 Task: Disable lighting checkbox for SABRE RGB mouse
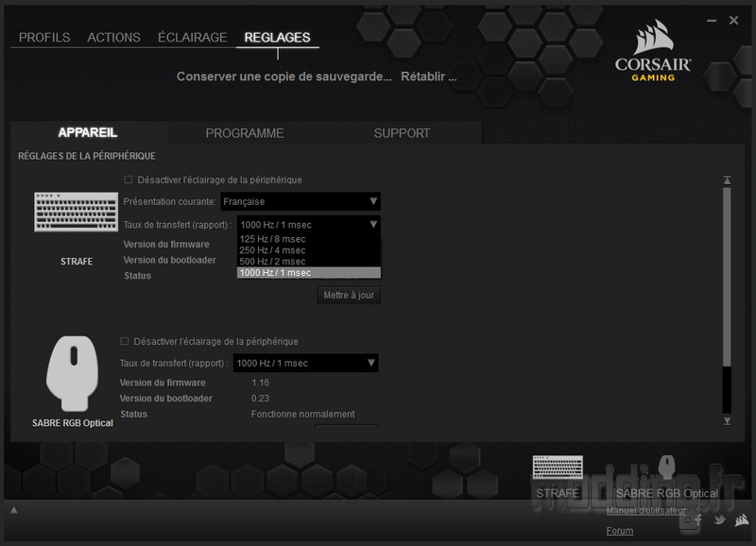(125, 341)
